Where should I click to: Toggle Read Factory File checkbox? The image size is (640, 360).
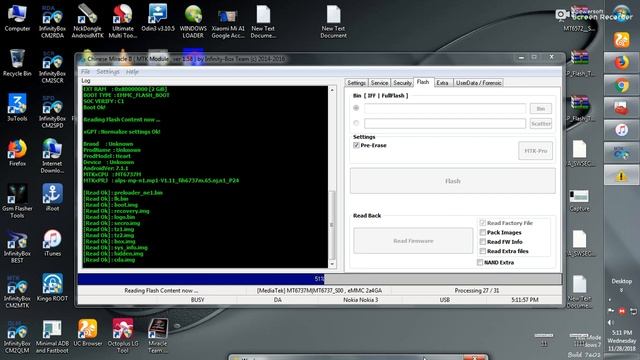tap(482, 223)
